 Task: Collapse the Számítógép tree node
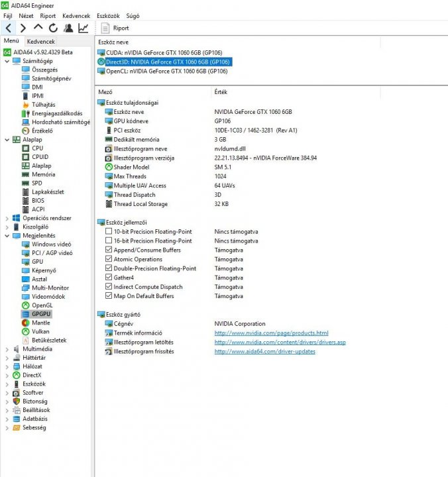(x=7, y=61)
